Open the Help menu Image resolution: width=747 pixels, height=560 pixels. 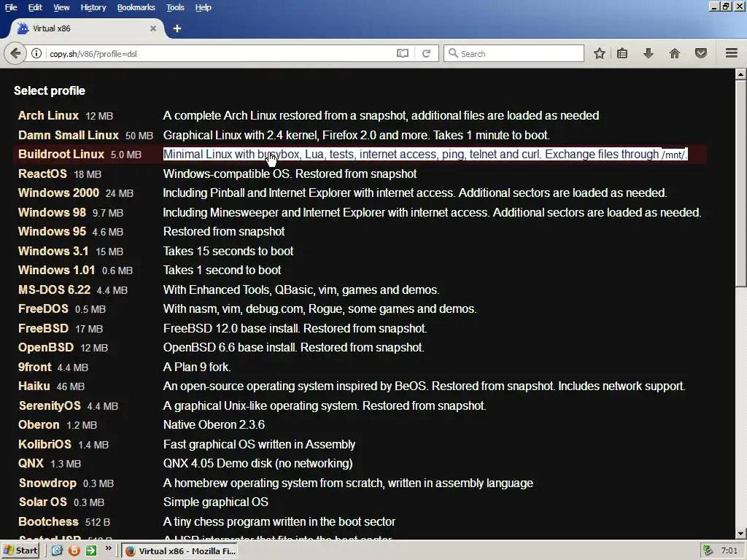(x=204, y=7)
